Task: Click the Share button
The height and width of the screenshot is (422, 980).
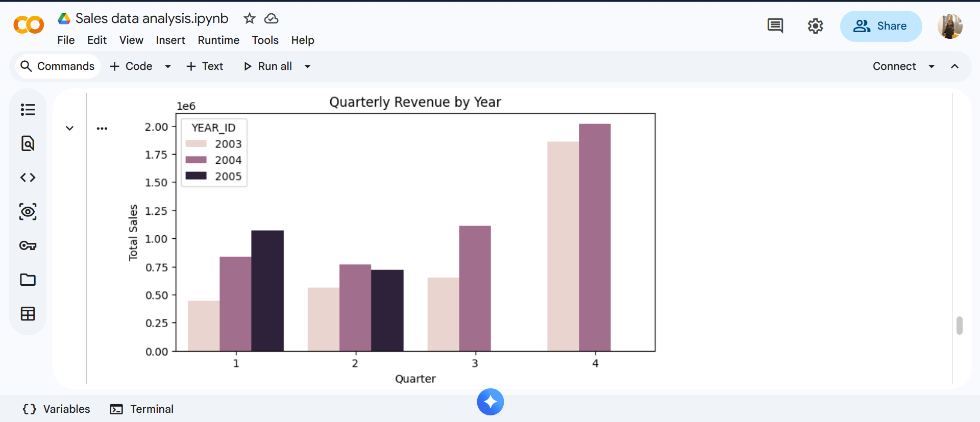Action: pyautogui.click(x=880, y=26)
